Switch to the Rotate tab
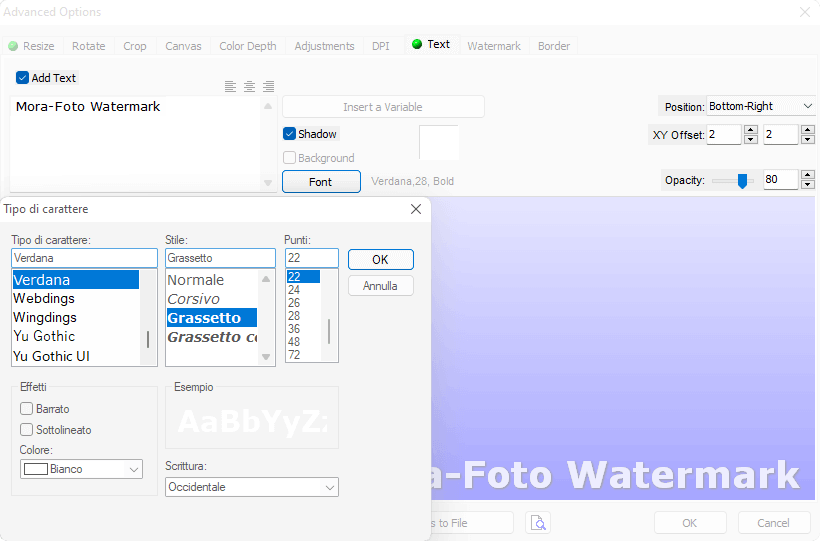Image resolution: width=820 pixels, height=541 pixels. [88, 46]
